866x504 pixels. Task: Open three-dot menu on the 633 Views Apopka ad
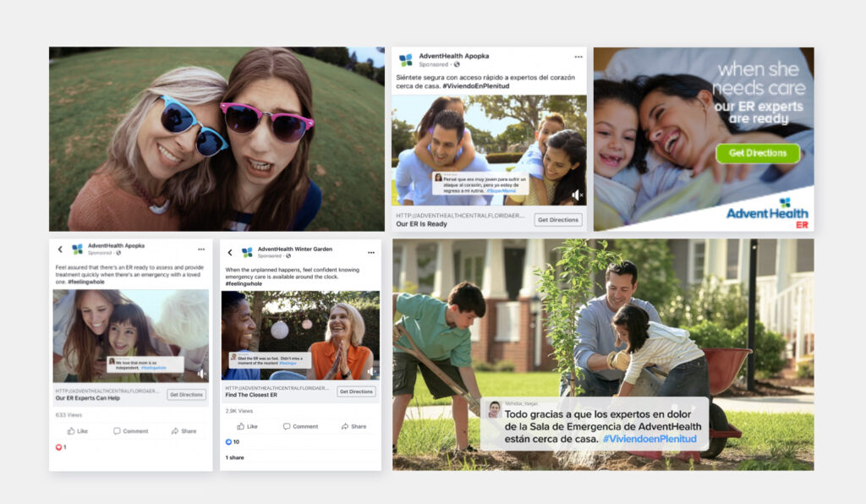click(201, 249)
